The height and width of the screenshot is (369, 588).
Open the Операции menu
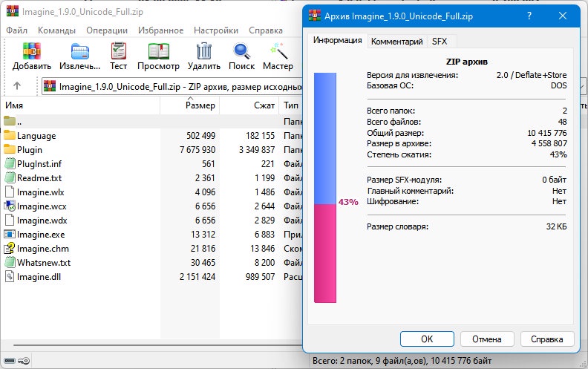tap(107, 30)
